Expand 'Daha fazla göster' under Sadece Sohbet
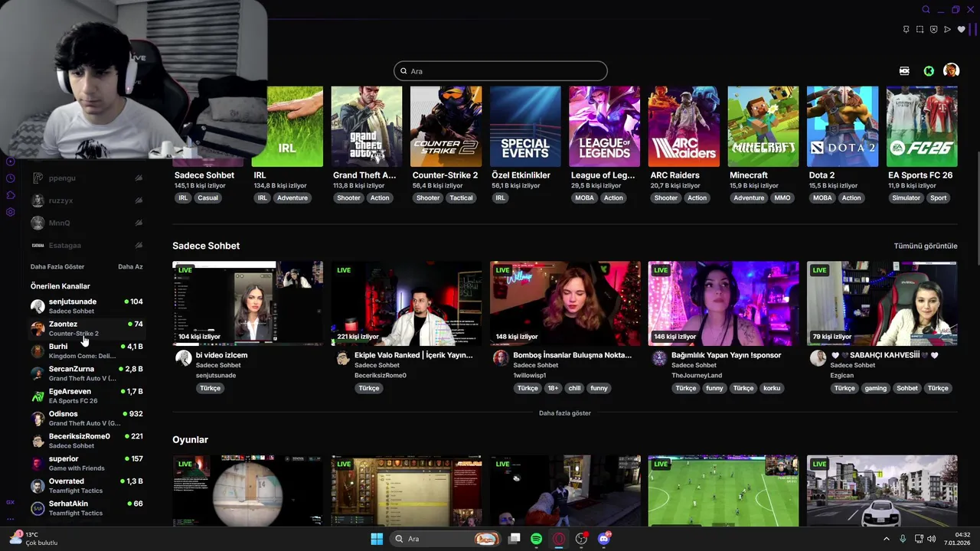The height and width of the screenshot is (551, 980). click(x=565, y=413)
